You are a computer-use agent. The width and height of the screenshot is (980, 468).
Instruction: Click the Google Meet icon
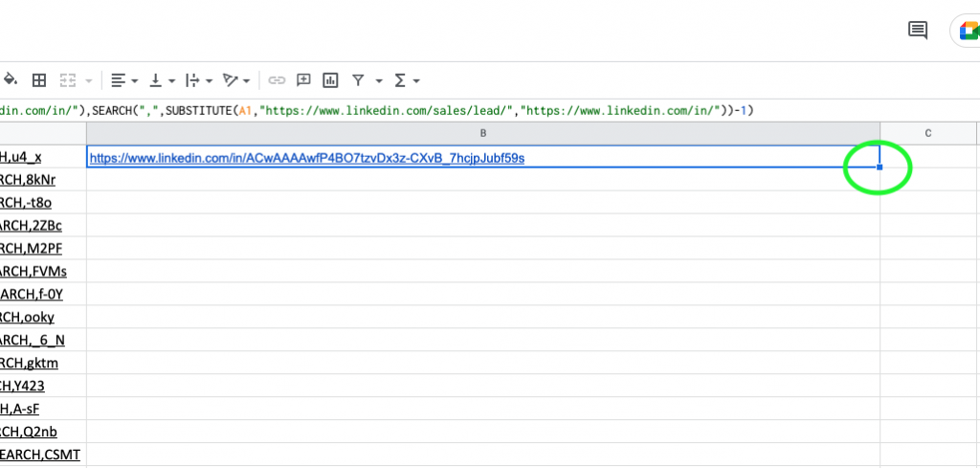pos(967,30)
